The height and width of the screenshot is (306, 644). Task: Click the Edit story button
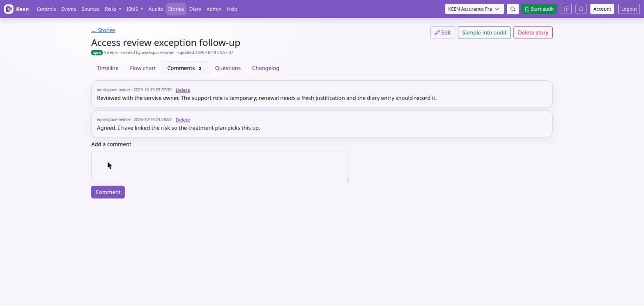442,33
